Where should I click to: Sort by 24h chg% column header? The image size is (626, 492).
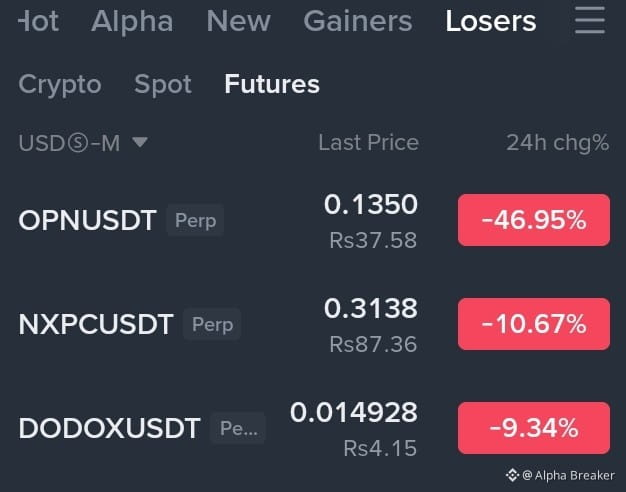click(558, 143)
